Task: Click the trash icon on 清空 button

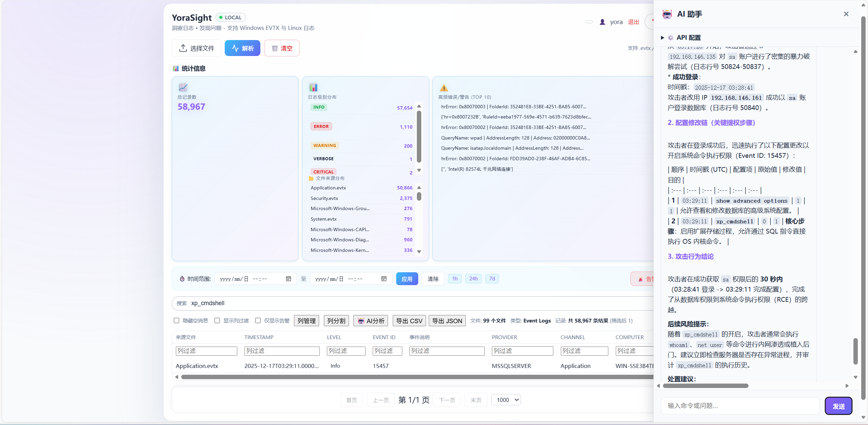Action: coord(275,49)
